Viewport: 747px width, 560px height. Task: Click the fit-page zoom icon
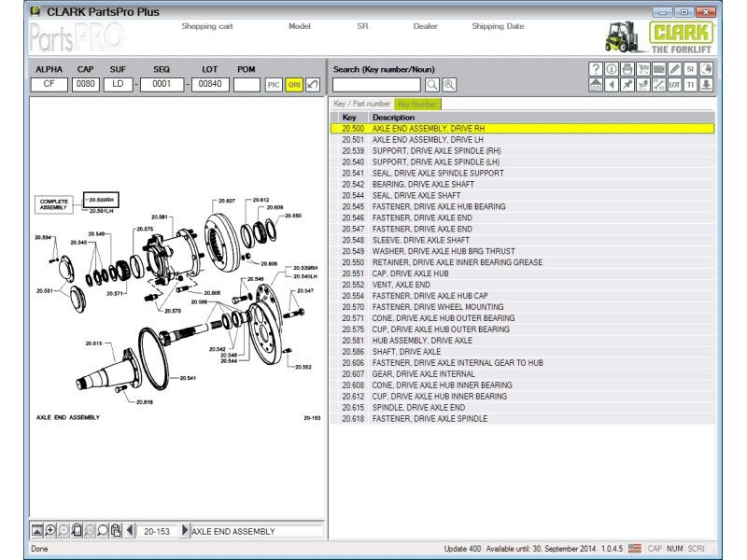[77, 530]
